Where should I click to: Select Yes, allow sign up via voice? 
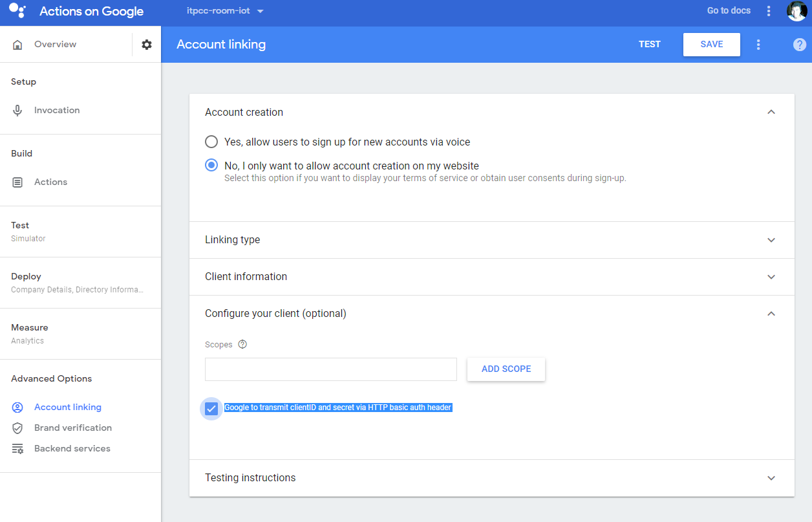tap(211, 142)
